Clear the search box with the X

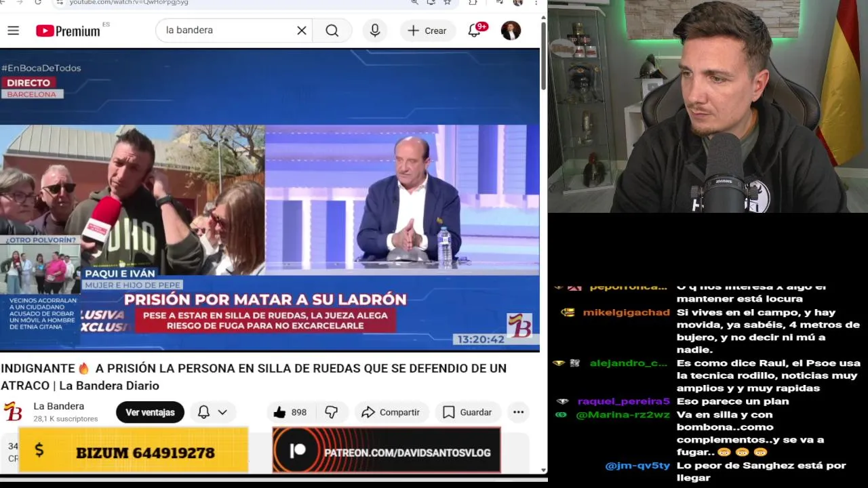pyautogui.click(x=302, y=30)
